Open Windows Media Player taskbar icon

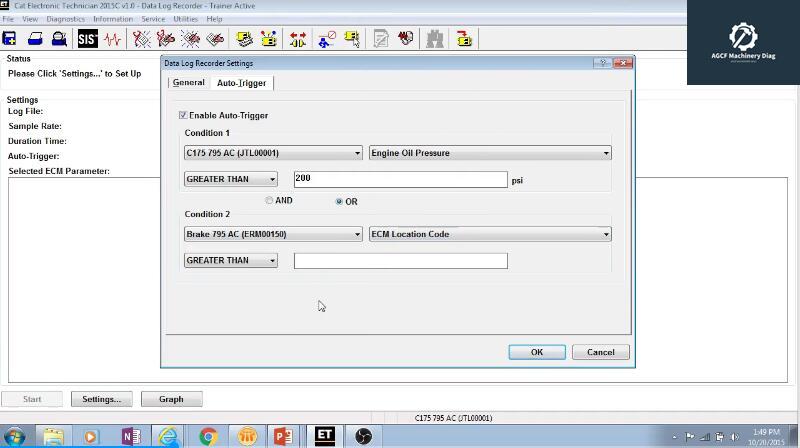tap(91, 437)
